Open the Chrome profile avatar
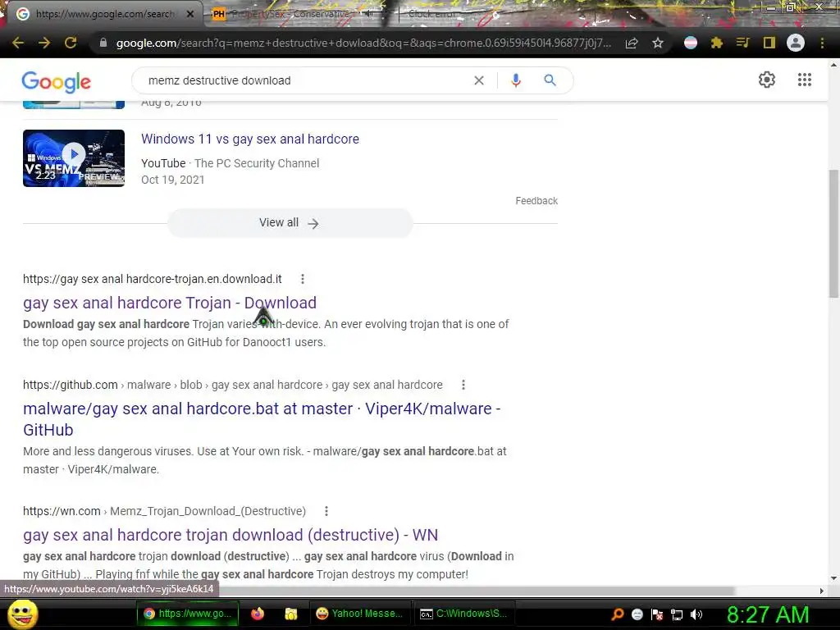840x630 pixels. click(x=796, y=43)
